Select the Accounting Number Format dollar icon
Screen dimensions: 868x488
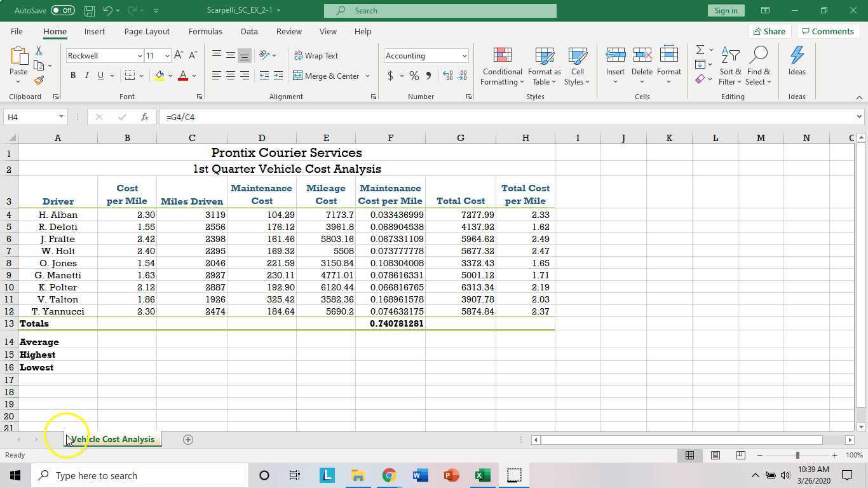coord(389,75)
